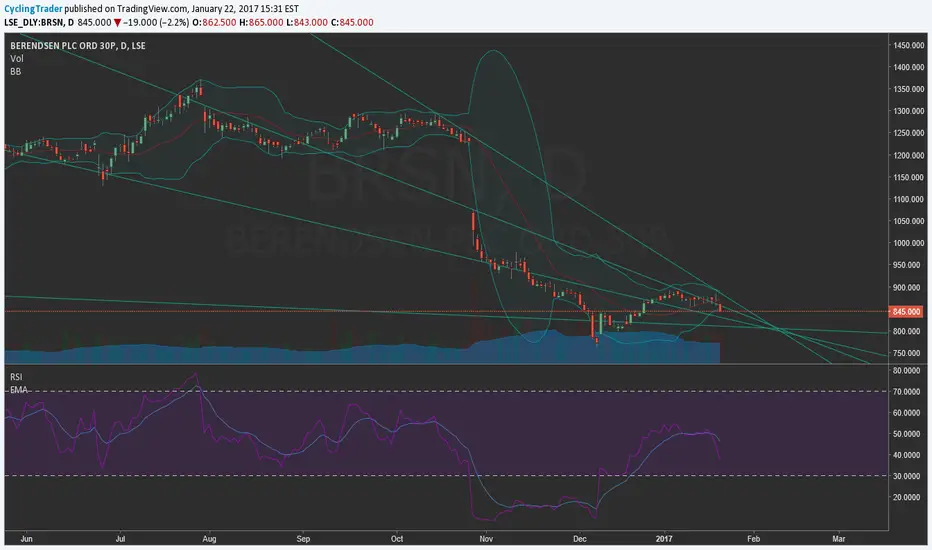Click the 1250.000 price axis label

(x=909, y=133)
